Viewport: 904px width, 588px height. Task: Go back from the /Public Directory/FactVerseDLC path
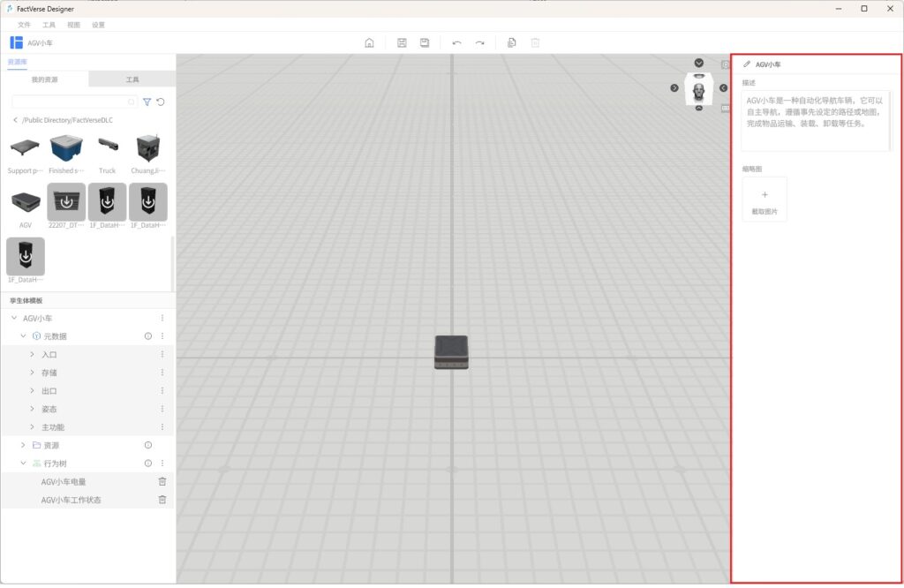15,120
